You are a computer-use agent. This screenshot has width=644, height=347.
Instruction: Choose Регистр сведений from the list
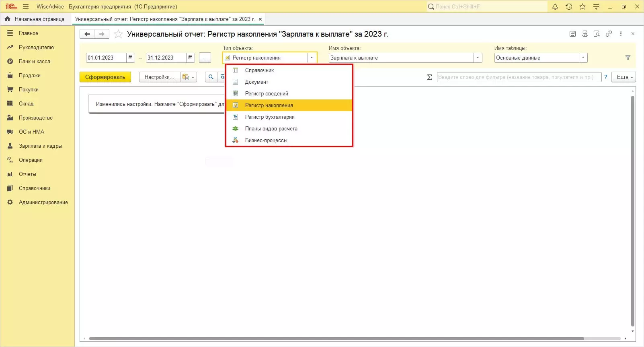click(289, 93)
